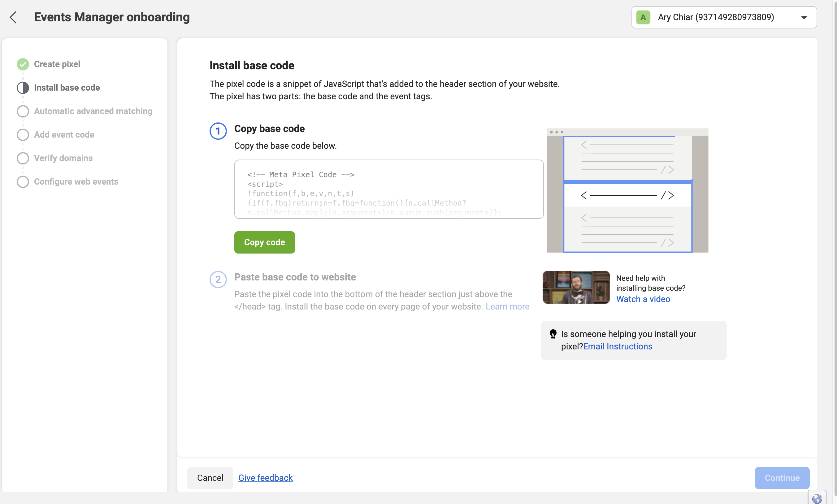Viewport: 837px width, 504px height.
Task: Open the Install base code step label
Action: pos(67,88)
